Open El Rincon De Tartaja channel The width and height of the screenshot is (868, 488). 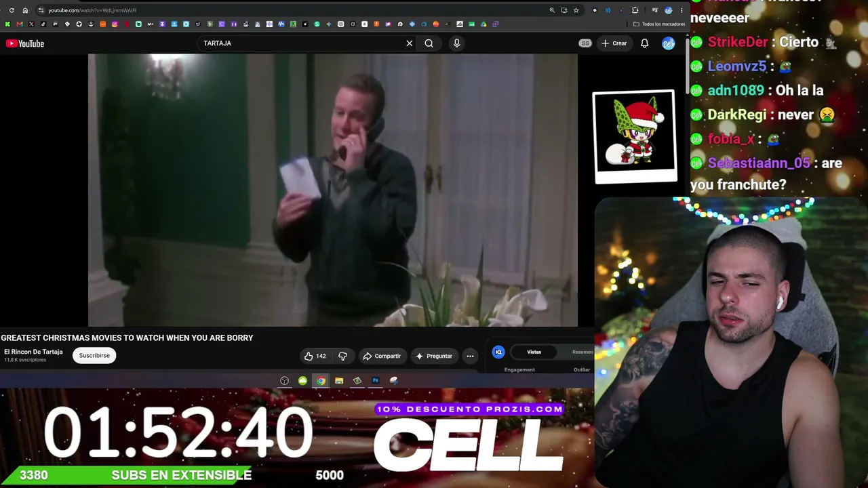point(33,352)
